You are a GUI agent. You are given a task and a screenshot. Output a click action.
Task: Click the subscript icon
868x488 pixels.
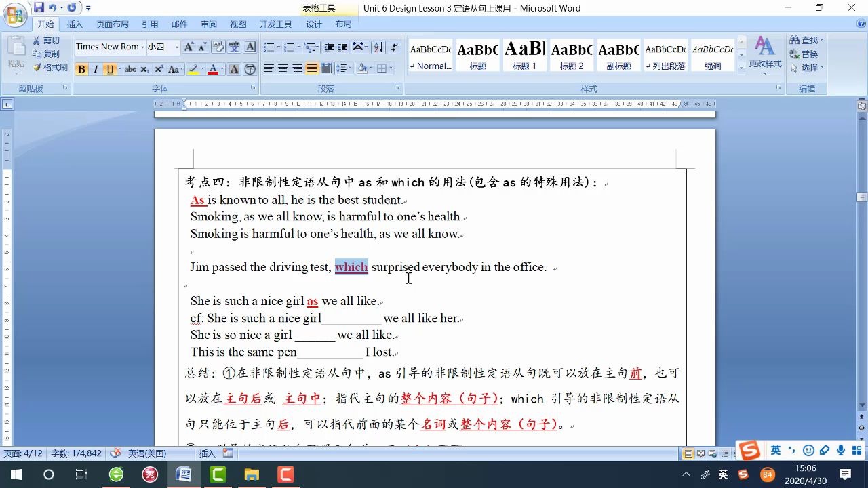point(144,69)
